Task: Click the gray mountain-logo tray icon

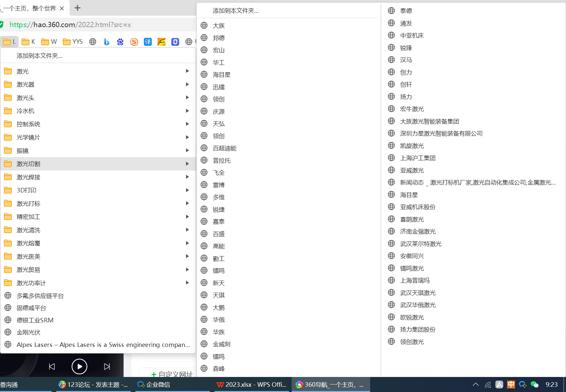Action: [499, 384]
